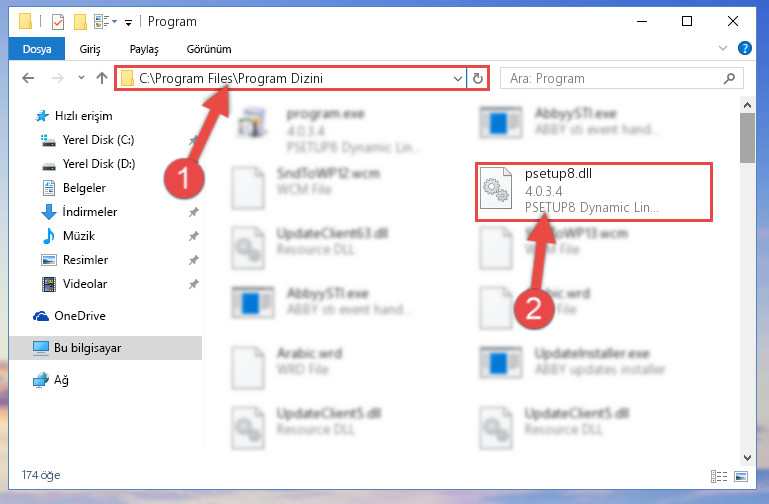Viewport: 769px width, 504px height.
Task: Refresh the current folder view
Action: [x=478, y=78]
